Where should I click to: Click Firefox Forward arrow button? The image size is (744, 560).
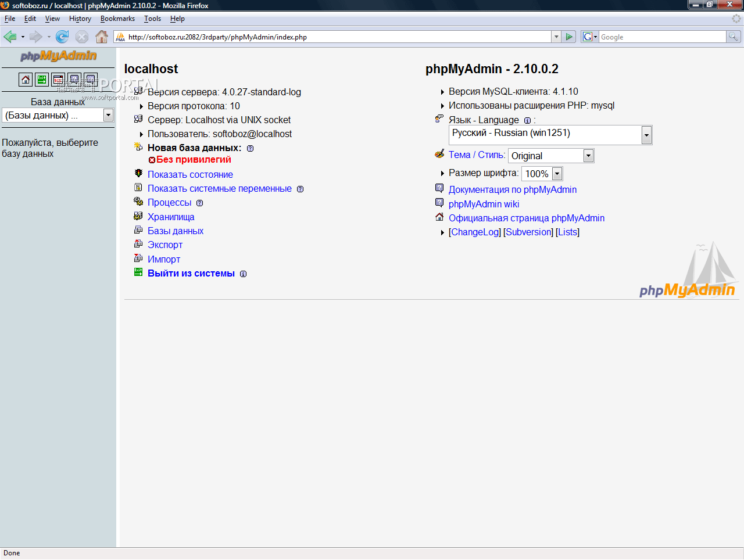[35, 37]
